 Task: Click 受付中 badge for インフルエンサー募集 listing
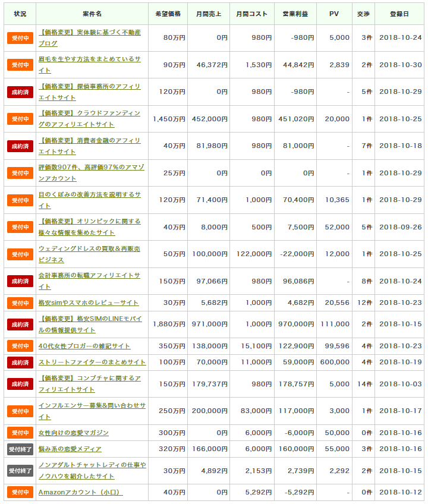coord(20,411)
